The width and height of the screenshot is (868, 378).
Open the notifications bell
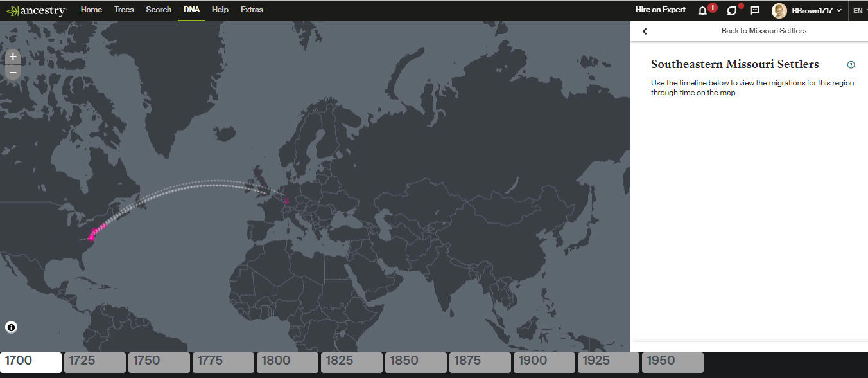point(702,10)
